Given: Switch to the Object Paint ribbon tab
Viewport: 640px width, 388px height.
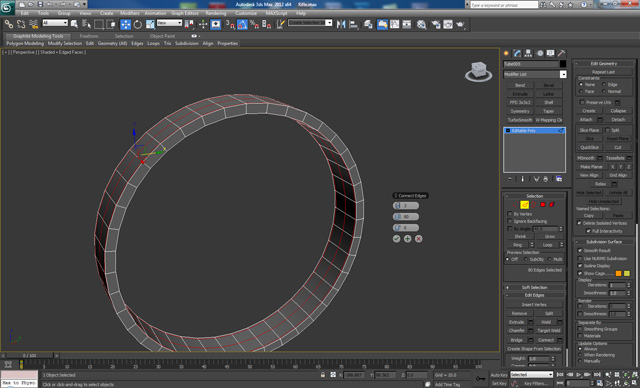Looking at the screenshot, I should tap(162, 36).
